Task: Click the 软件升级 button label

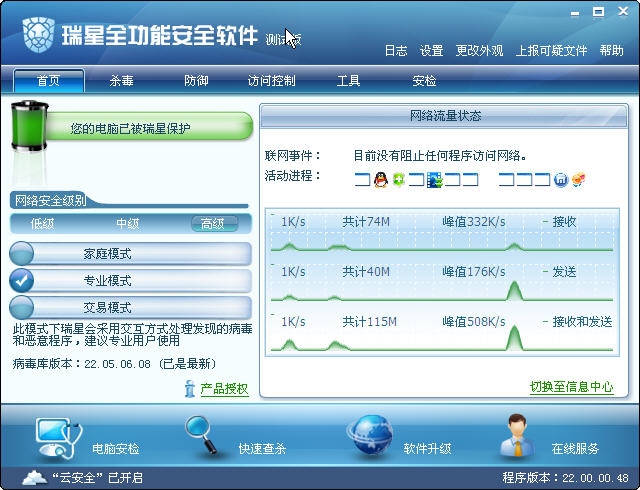Action: pyautogui.click(x=427, y=449)
